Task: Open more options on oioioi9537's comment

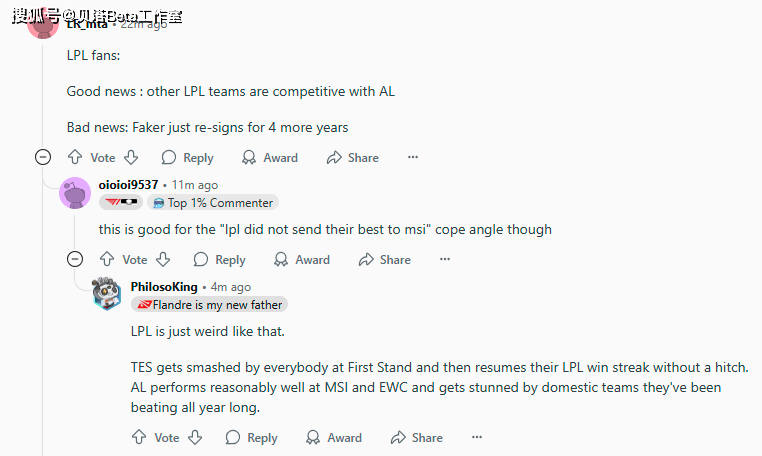Action: tap(445, 259)
